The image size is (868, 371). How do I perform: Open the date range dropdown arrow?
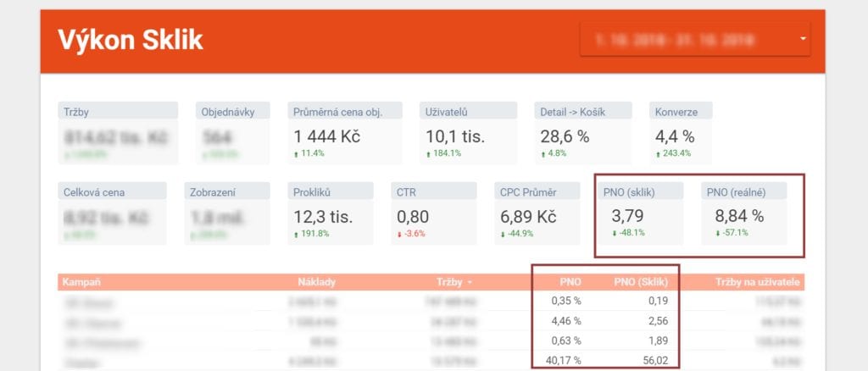click(802, 39)
